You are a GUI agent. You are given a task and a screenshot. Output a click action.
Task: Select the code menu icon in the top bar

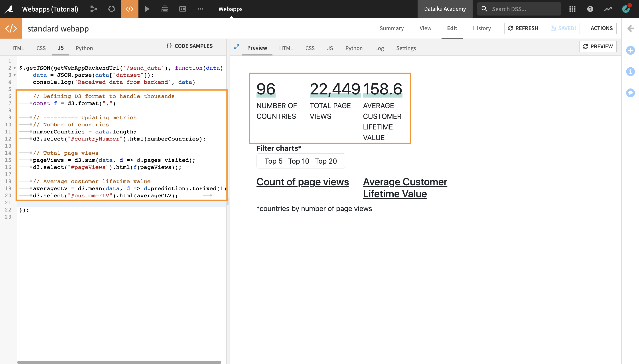click(x=129, y=9)
